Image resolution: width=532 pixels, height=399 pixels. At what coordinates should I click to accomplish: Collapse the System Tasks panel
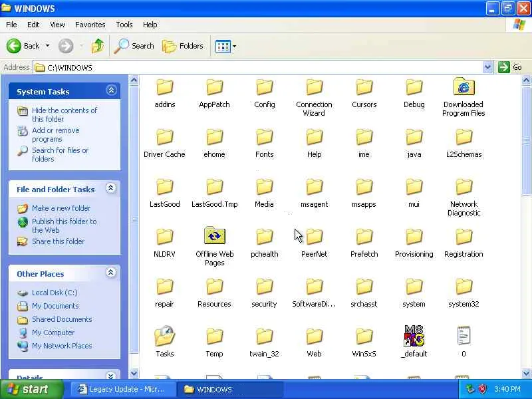111,90
